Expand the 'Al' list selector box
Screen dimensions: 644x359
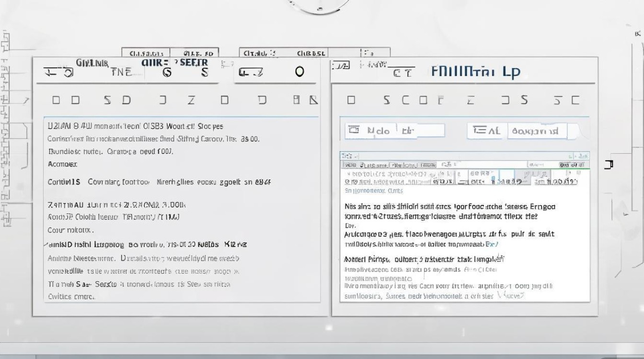(x=487, y=131)
